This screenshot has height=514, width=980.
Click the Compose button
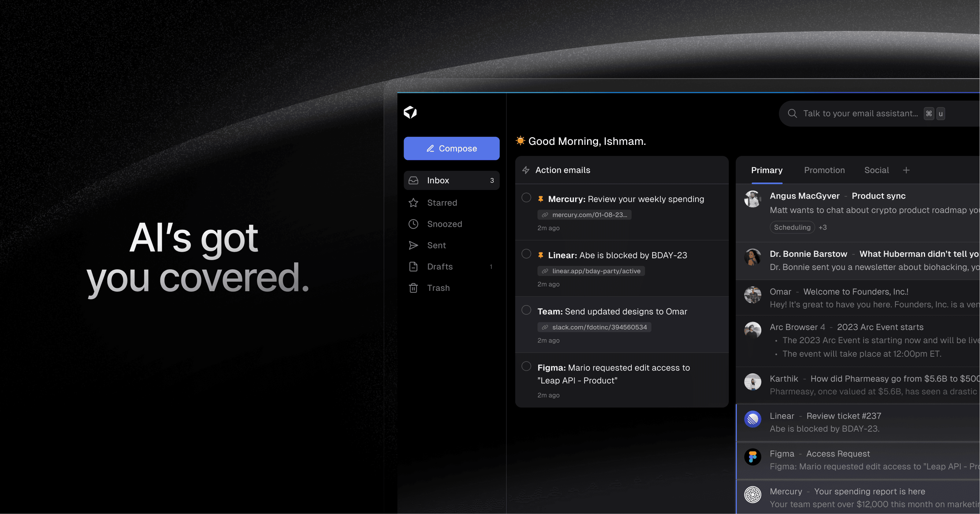pyautogui.click(x=451, y=148)
